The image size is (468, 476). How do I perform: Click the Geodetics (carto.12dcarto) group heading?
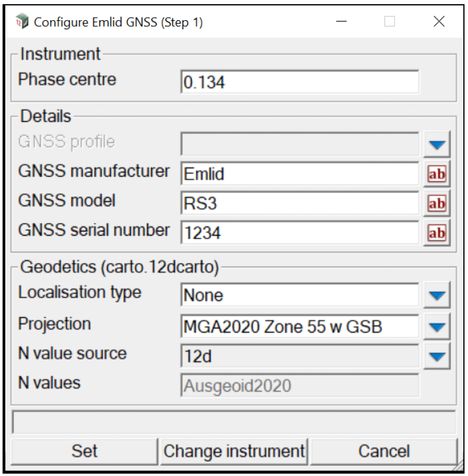click(119, 267)
